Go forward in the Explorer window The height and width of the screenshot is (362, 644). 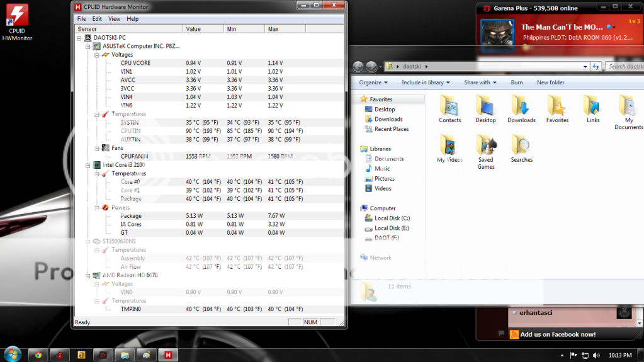(371, 66)
